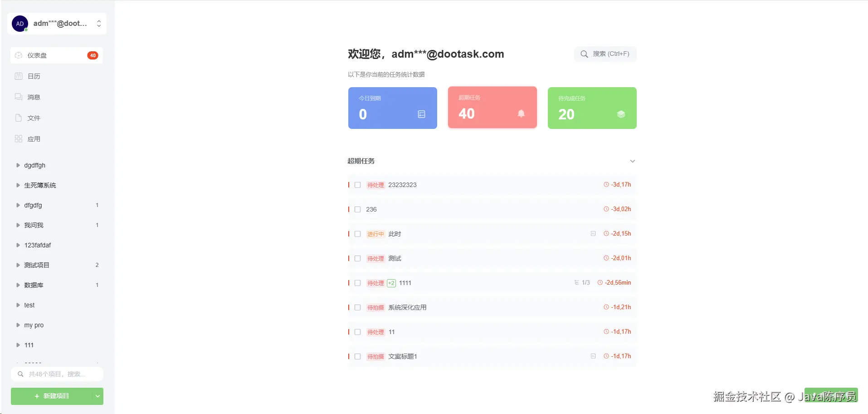Image resolution: width=868 pixels, height=414 pixels.
Task: Click the layers icon on pending card
Action: click(x=621, y=114)
